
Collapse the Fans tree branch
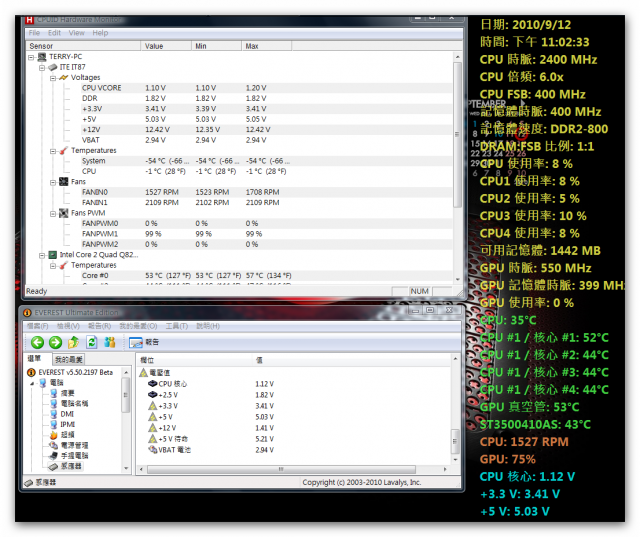(x=52, y=182)
